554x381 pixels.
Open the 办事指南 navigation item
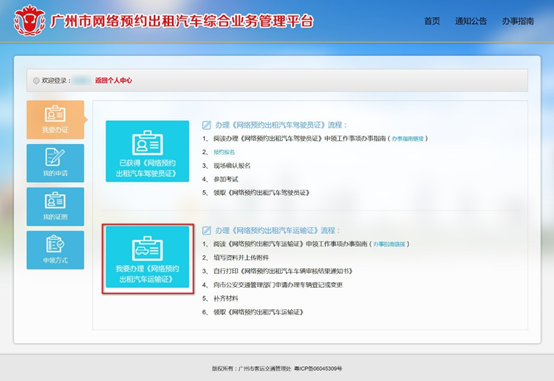518,21
